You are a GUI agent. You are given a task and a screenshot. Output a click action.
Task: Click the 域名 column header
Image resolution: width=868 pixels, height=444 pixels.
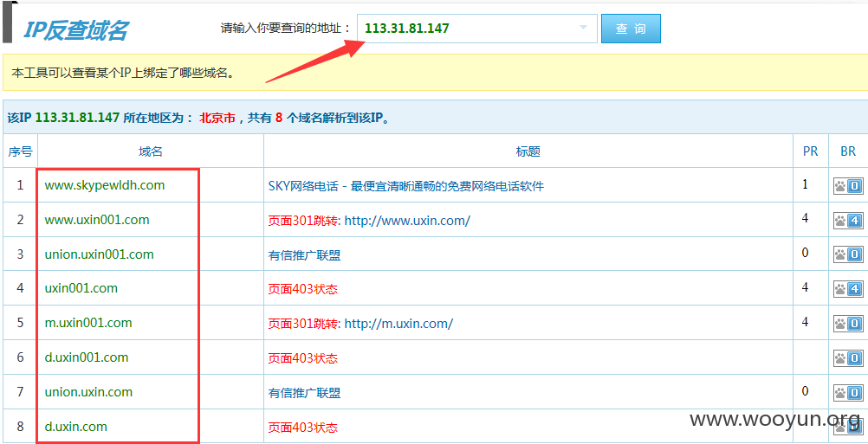[x=151, y=151]
